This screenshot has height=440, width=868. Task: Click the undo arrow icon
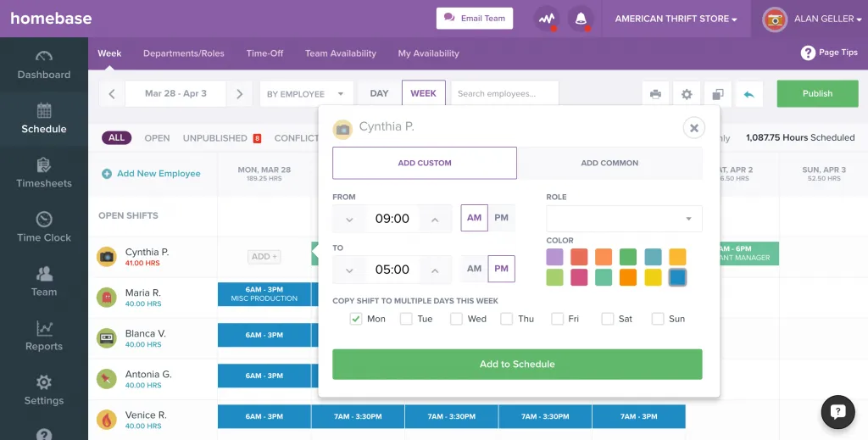[x=748, y=94]
